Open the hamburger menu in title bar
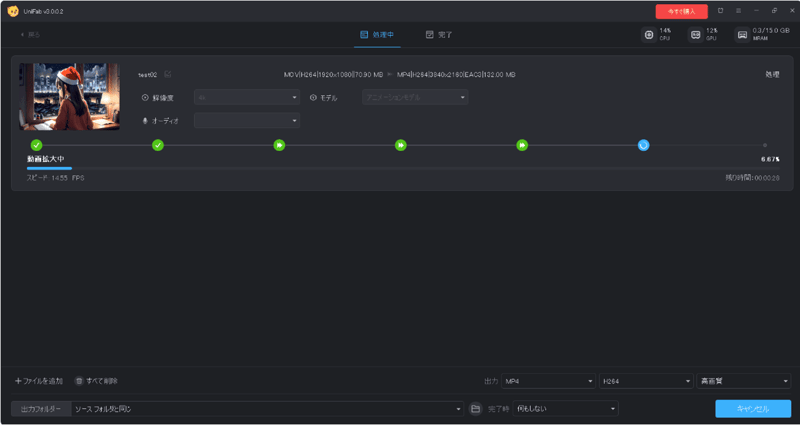 [737, 11]
